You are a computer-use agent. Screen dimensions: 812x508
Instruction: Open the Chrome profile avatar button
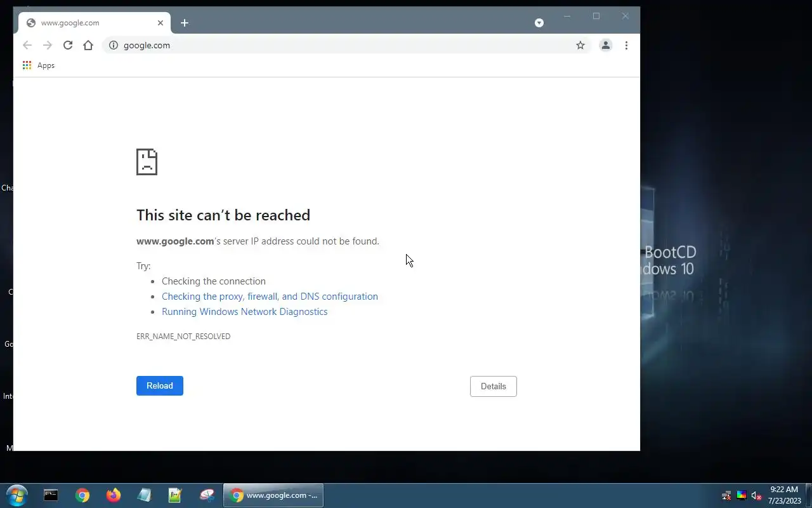(606, 45)
